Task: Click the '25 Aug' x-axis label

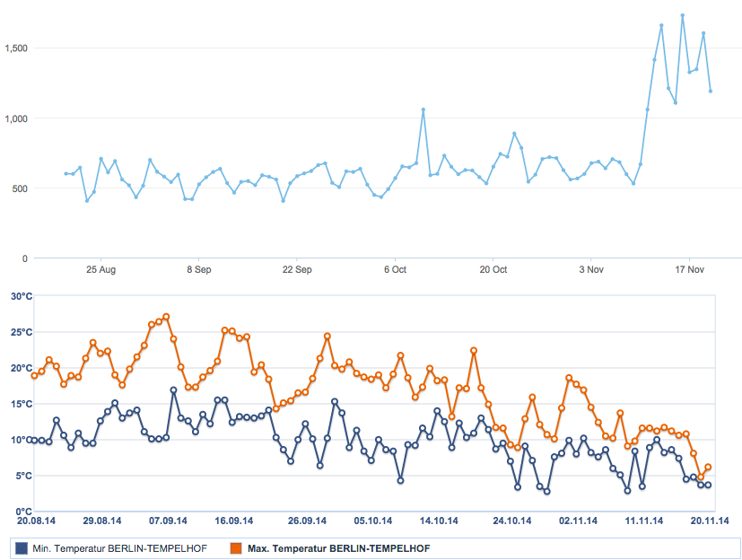Action: (x=100, y=269)
